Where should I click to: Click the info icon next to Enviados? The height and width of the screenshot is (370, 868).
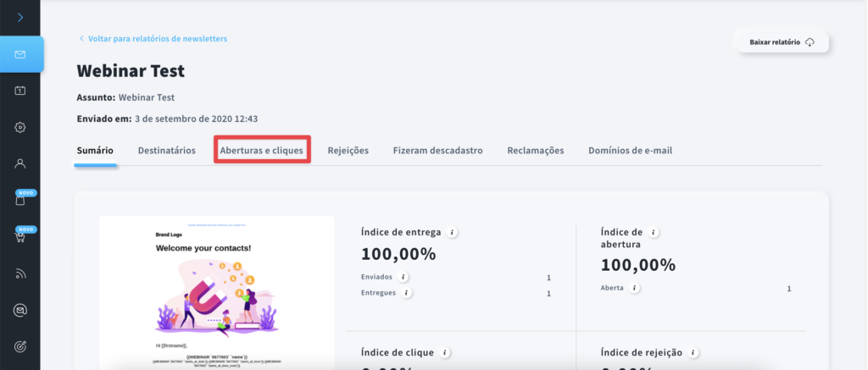[403, 277]
